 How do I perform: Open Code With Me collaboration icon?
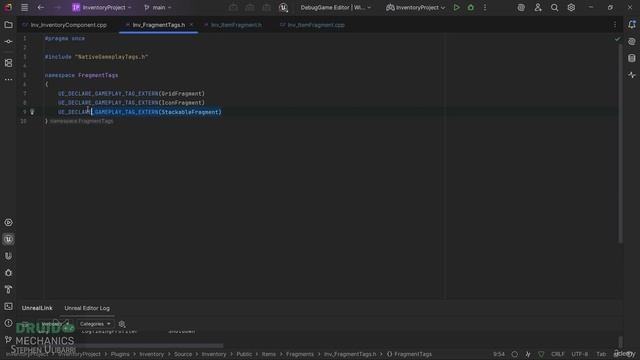pyautogui.click(x=538, y=7)
